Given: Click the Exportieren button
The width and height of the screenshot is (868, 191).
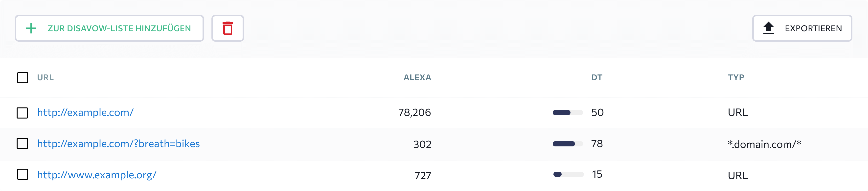Looking at the screenshot, I should coord(802,28).
